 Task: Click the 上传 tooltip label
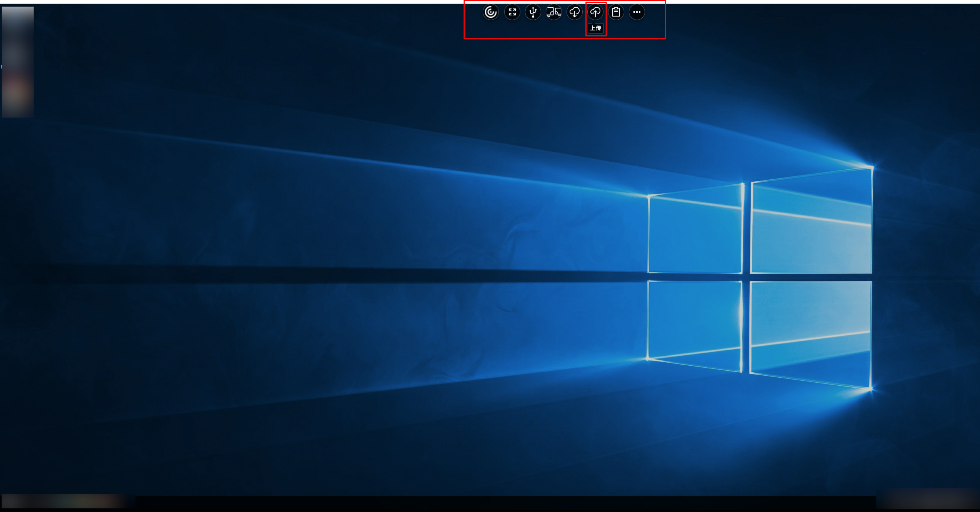click(595, 28)
